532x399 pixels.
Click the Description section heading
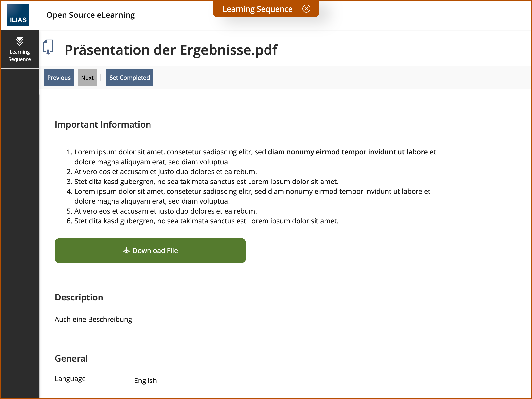pos(79,297)
